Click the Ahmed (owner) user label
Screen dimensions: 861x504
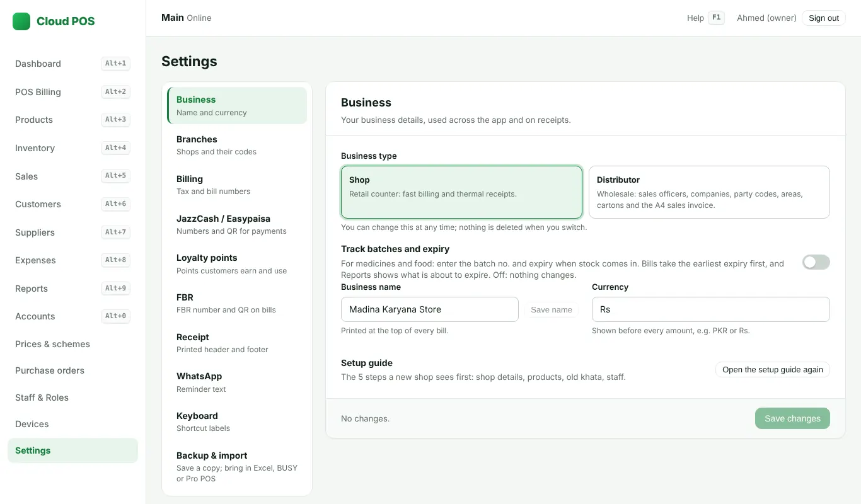(x=766, y=18)
